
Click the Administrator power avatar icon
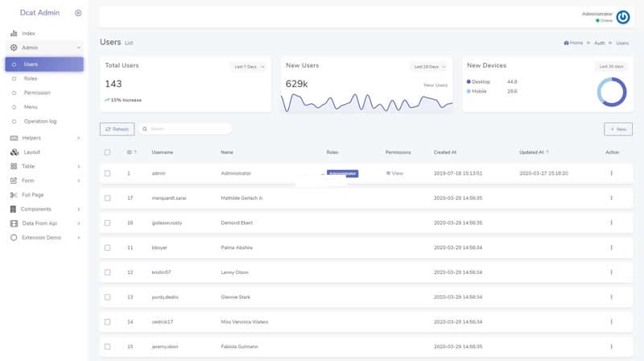click(x=625, y=17)
